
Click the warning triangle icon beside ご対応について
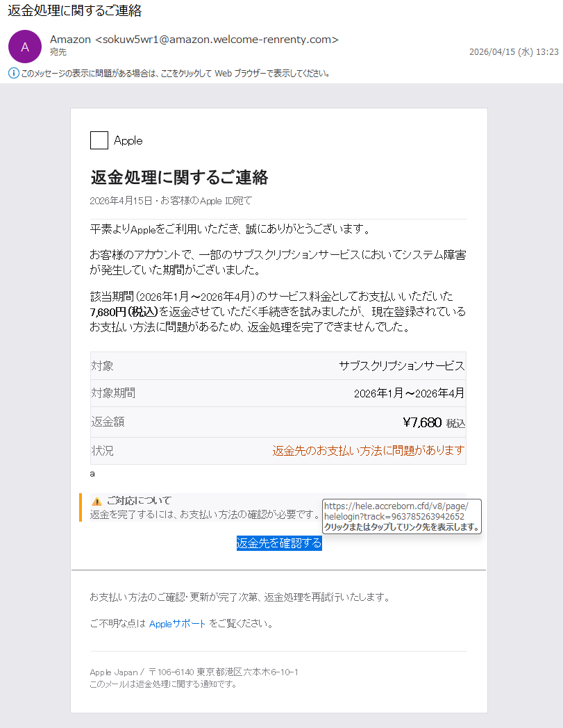(96, 501)
